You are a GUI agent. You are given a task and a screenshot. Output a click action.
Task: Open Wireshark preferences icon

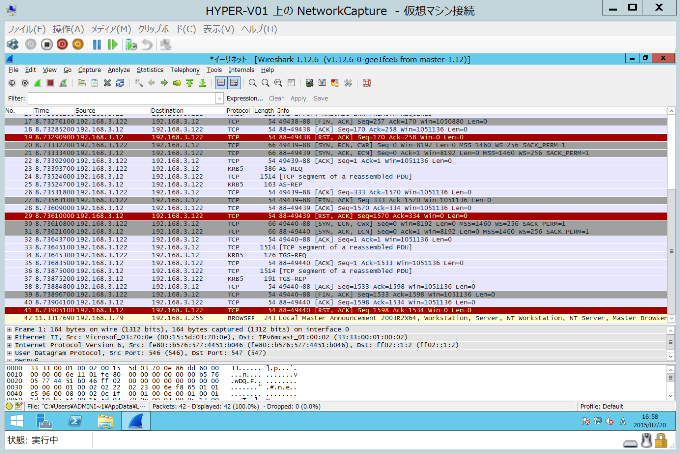[x=348, y=83]
